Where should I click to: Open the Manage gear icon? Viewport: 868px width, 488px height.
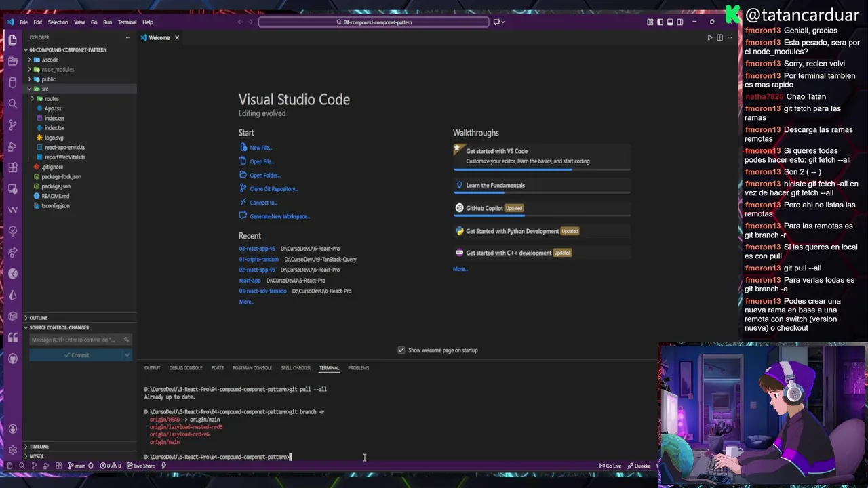(x=12, y=450)
